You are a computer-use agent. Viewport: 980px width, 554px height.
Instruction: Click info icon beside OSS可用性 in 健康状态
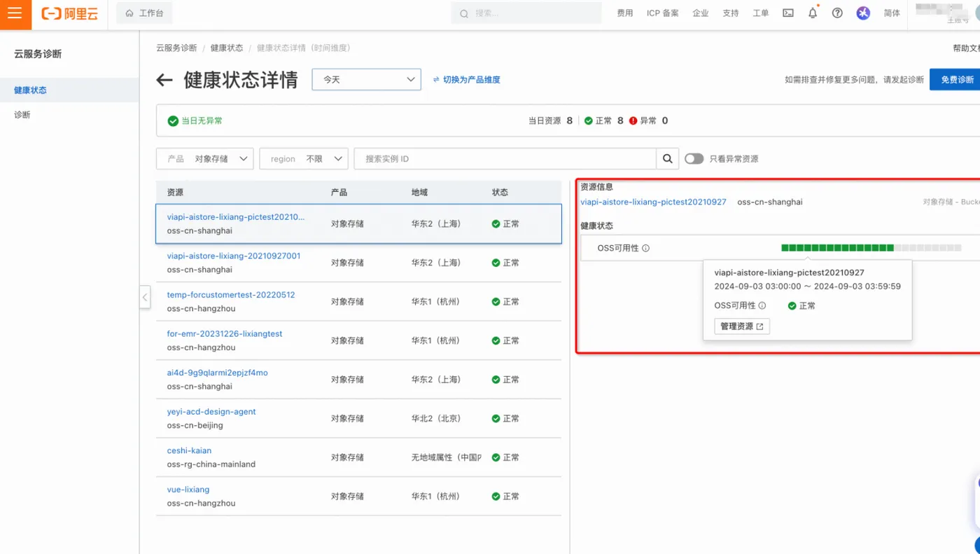click(645, 248)
